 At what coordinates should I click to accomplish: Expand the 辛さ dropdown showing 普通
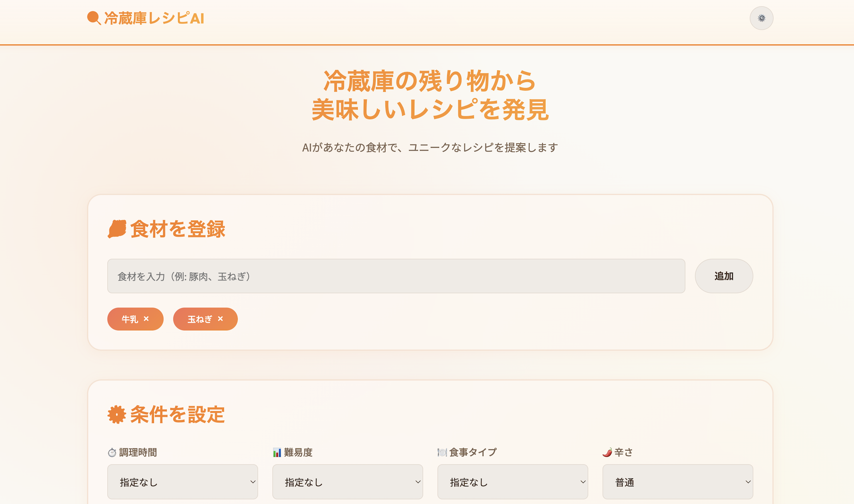click(678, 482)
